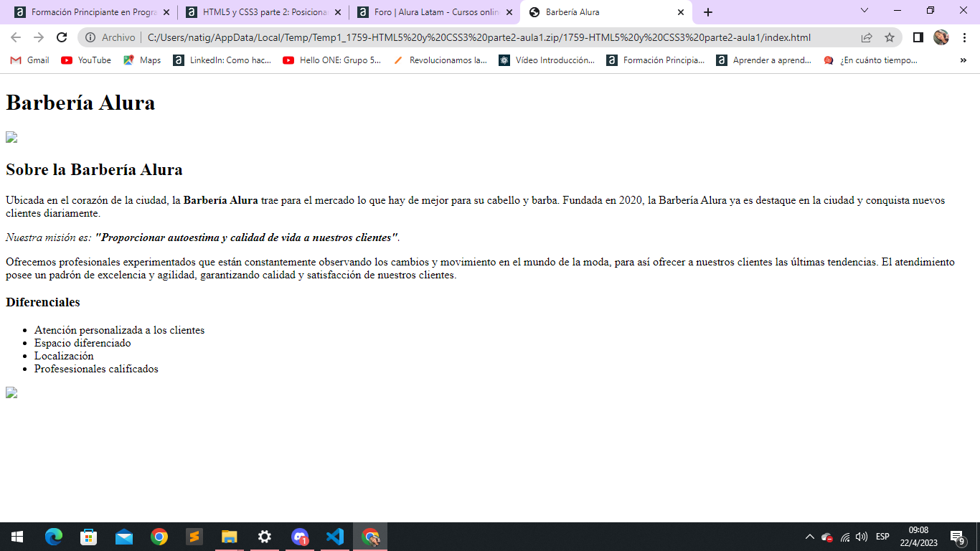Bookmark this page with the star icon
980x551 pixels.
coord(890,37)
